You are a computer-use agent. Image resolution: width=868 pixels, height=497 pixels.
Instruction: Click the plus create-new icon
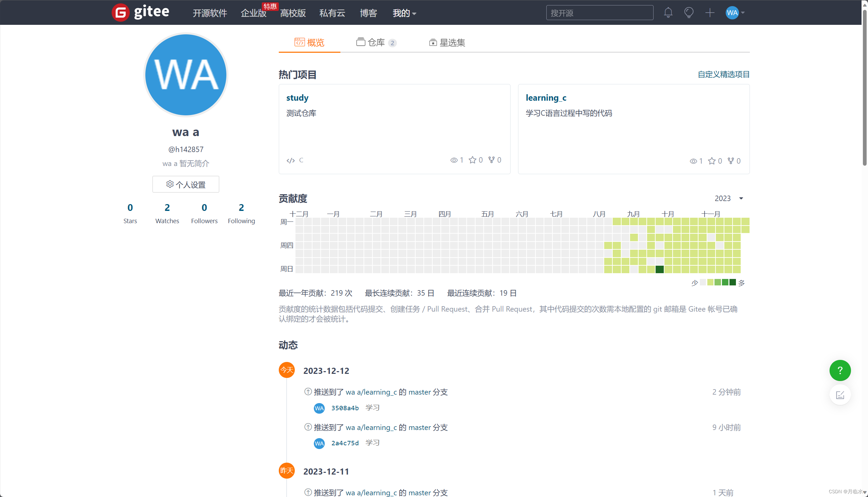point(710,13)
